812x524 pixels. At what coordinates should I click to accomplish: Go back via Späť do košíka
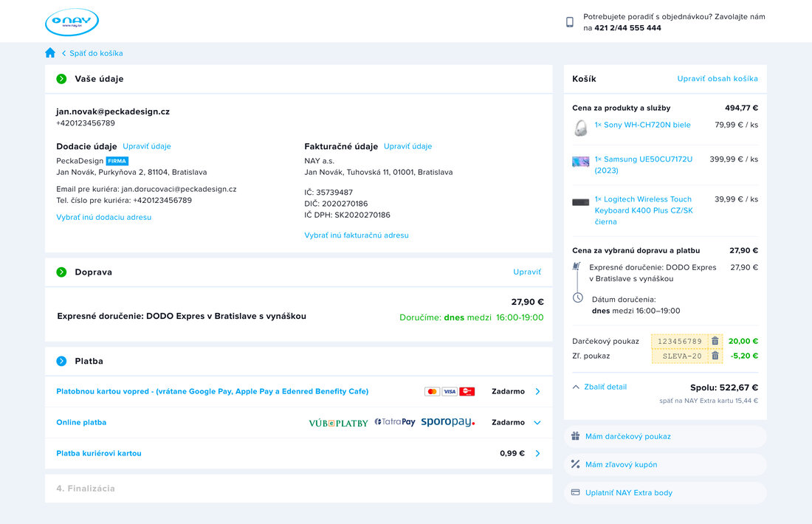click(96, 53)
